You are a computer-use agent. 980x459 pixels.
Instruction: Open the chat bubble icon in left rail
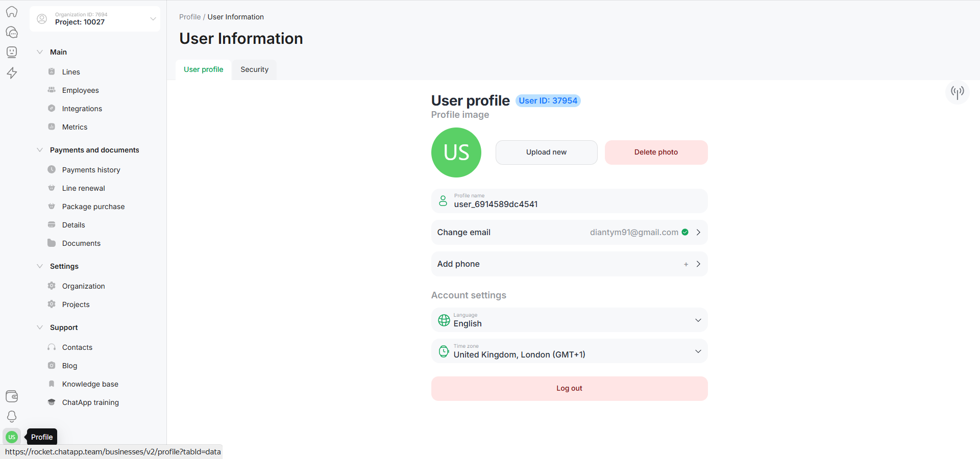coord(12,32)
